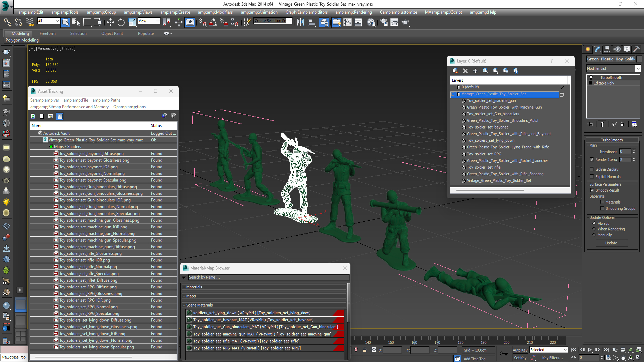Open Motion panel tab icon
The height and width of the screenshot is (362, 644).
click(617, 49)
